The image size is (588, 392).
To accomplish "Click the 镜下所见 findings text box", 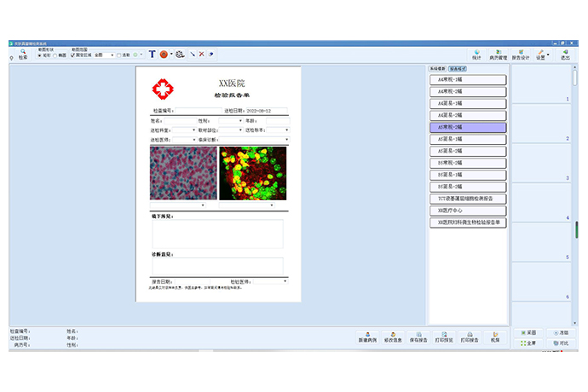I will point(217,233).
